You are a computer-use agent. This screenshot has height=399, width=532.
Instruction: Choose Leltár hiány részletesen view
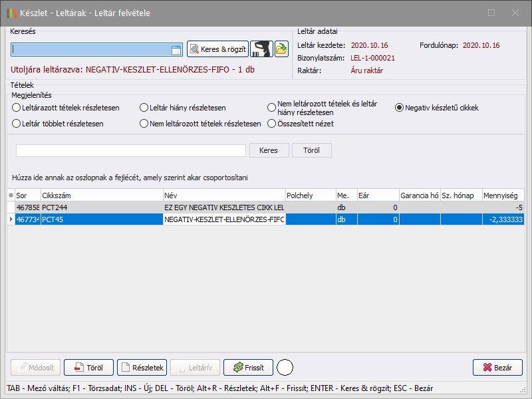[x=144, y=108]
